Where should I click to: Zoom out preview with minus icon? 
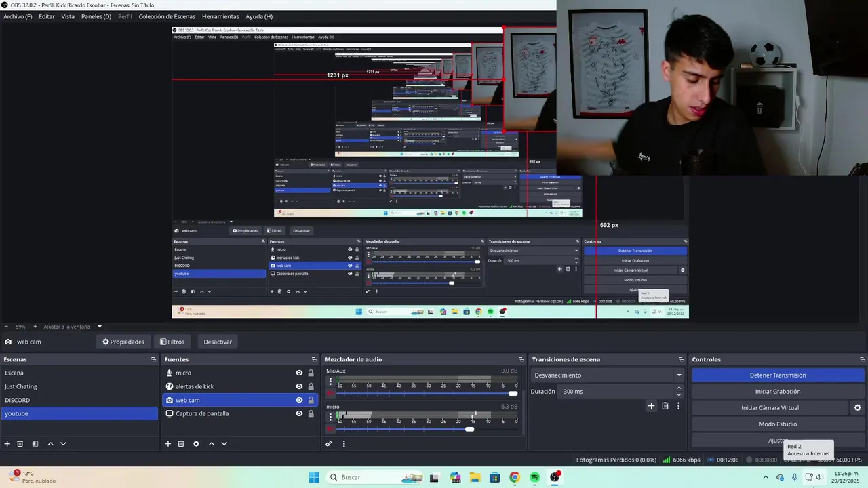tap(6, 327)
